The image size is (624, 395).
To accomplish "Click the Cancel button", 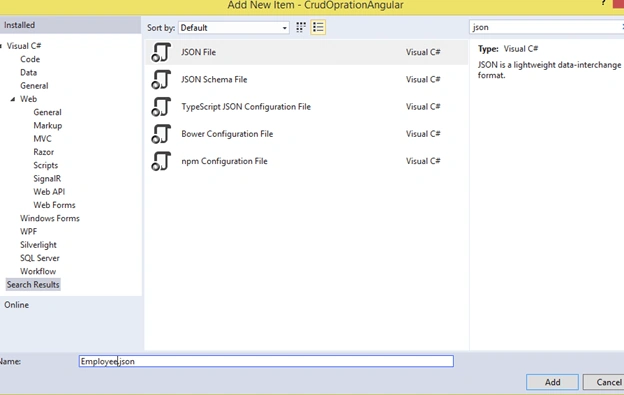I will point(604,382).
